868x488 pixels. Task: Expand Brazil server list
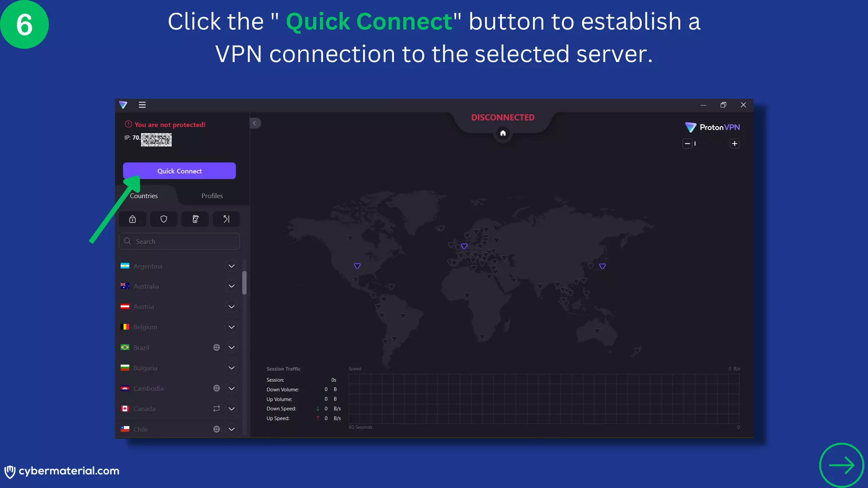coord(231,347)
